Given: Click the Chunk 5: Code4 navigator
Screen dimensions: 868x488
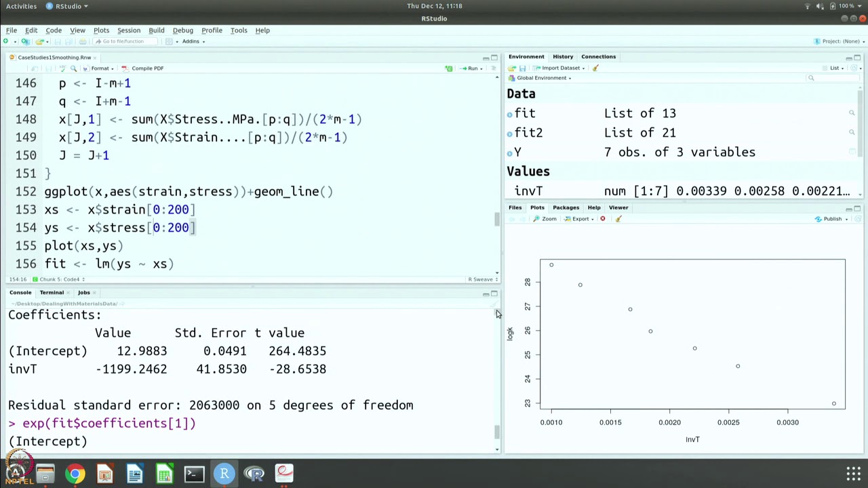Looking at the screenshot, I should (58, 279).
